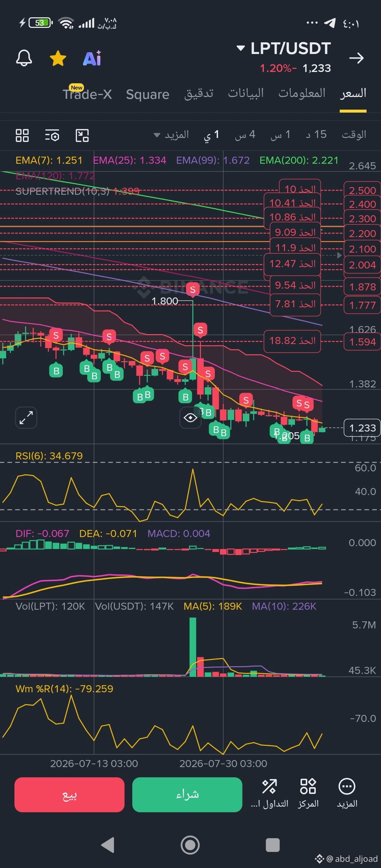Open the المركز hub icon
This screenshot has height=868, width=381.
[x=308, y=793]
